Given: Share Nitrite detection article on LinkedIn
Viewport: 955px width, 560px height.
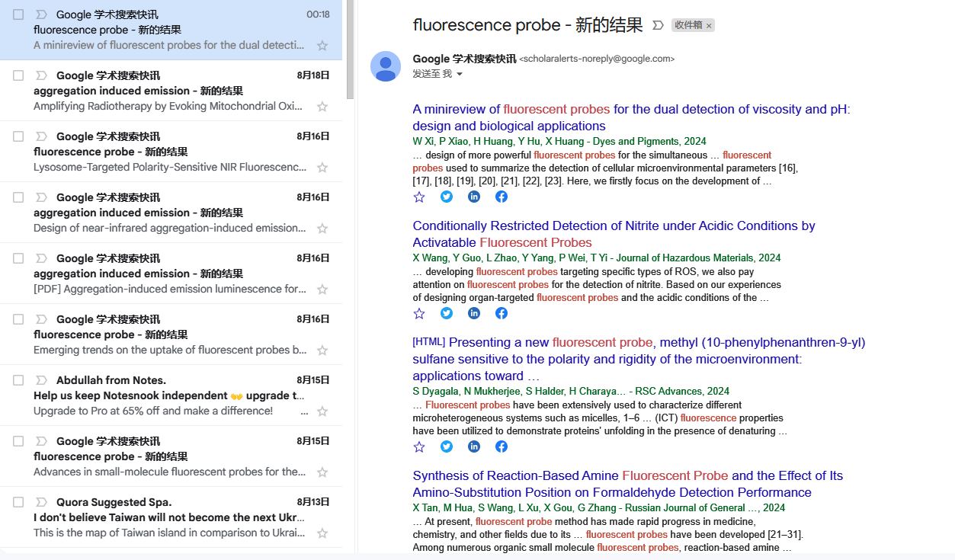Looking at the screenshot, I should [474, 313].
